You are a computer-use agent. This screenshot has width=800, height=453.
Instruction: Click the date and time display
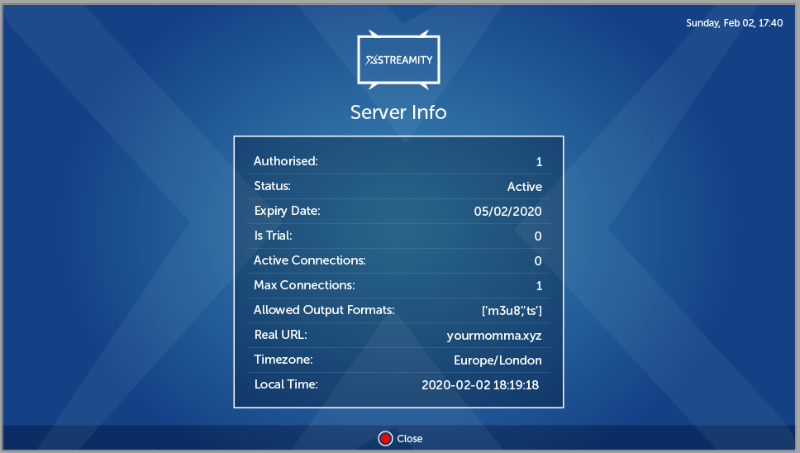pyautogui.click(x=734, y=22)
